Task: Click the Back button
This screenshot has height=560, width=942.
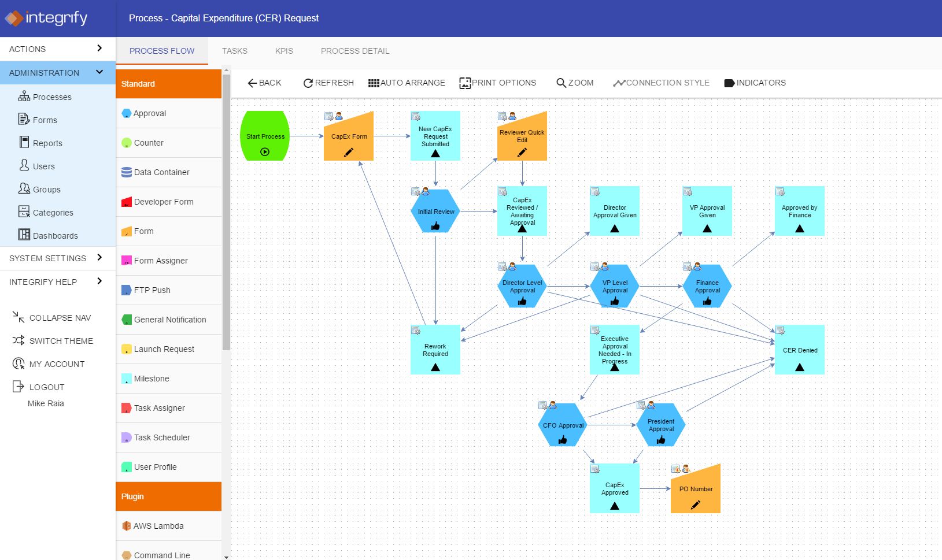Action: (x=264, y=83)
